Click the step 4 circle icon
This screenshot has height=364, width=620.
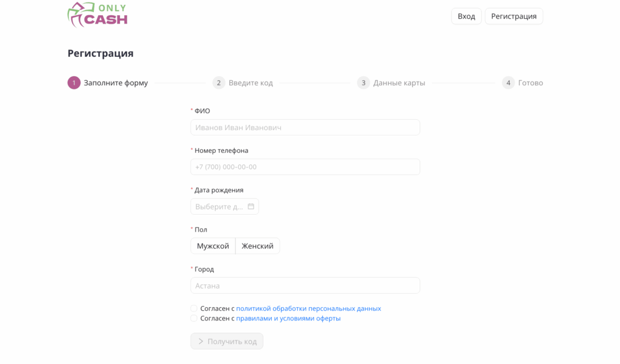(508, 83)
